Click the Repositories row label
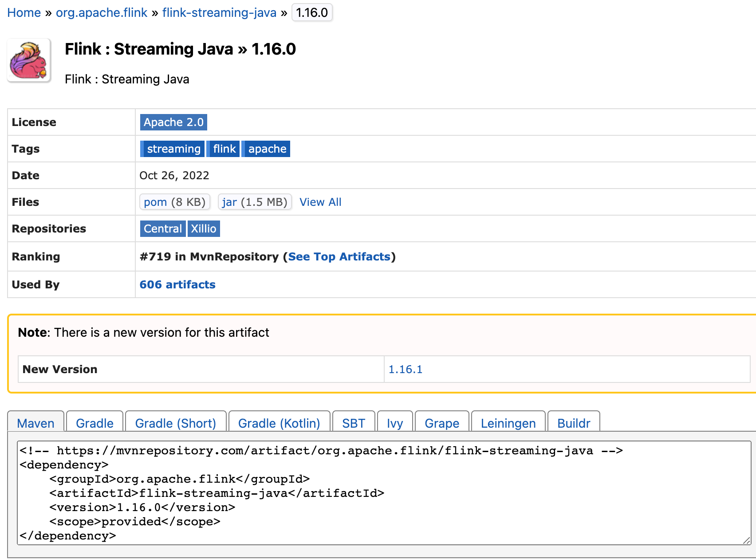 pos(49,228)
